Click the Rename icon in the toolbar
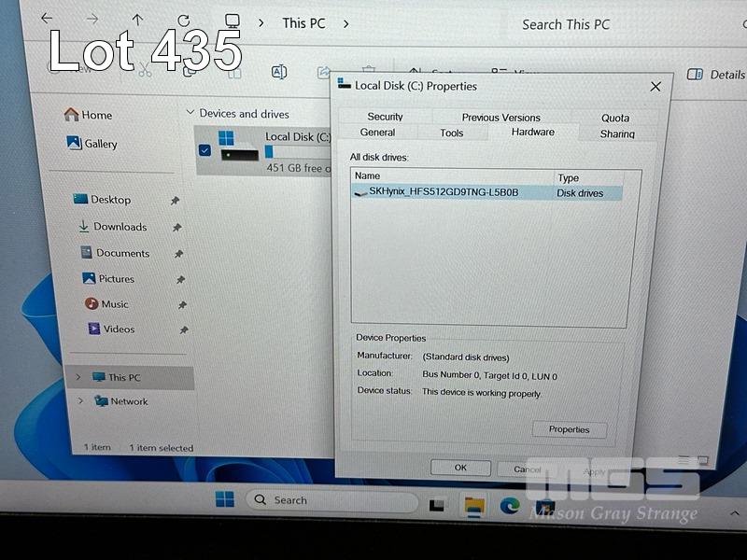 (x=278, y=72)
